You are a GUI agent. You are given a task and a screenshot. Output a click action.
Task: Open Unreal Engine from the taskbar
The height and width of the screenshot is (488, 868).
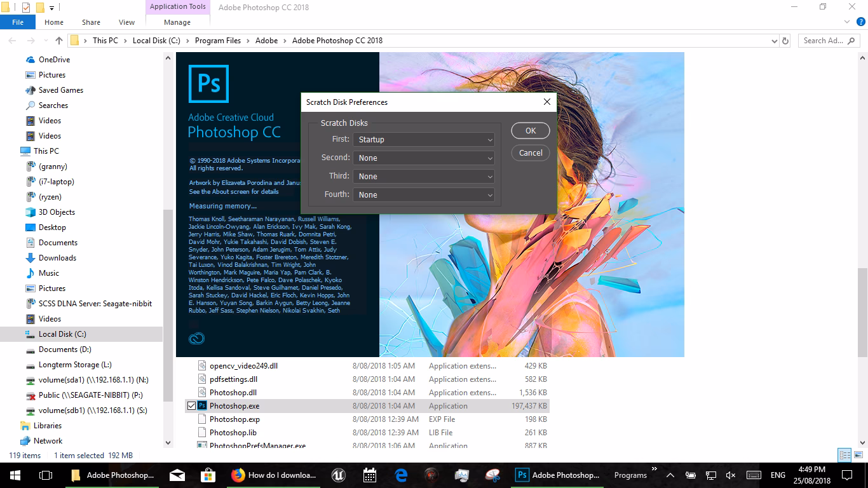337,475
